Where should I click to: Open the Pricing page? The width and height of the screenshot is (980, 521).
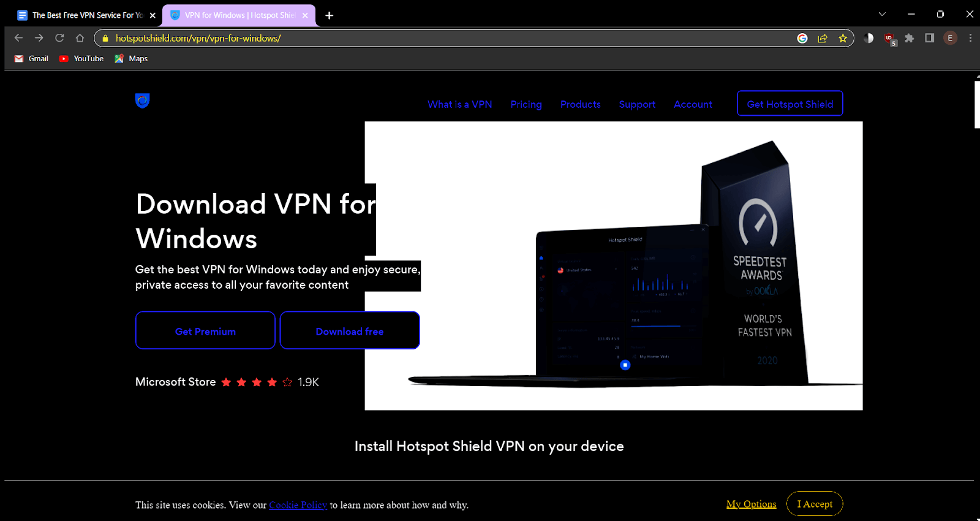click(526, 104)
